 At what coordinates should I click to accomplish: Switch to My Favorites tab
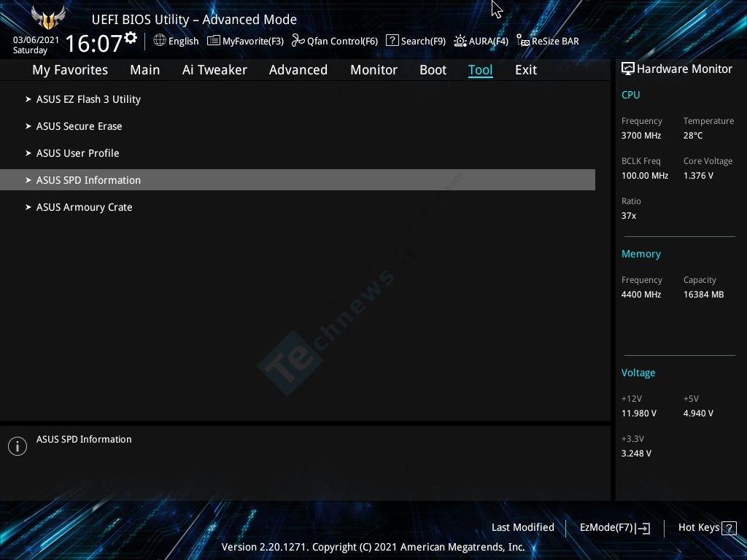click(70, 70)
